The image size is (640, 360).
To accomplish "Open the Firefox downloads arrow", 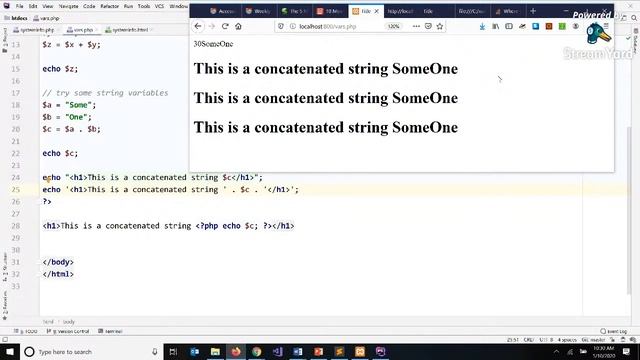I will point(482,26).
